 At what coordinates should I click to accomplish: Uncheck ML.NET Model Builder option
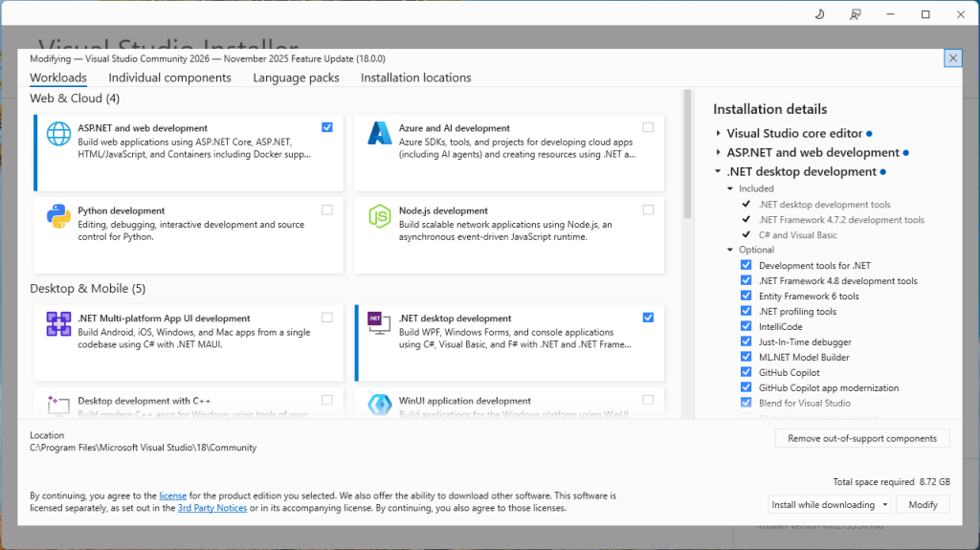(x=746, y=357)
